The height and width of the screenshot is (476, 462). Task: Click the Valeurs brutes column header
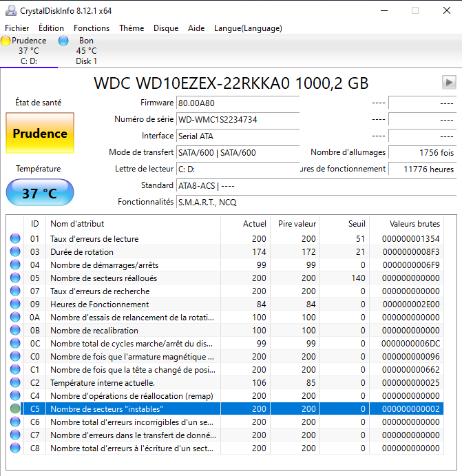[x=406, y=224]
